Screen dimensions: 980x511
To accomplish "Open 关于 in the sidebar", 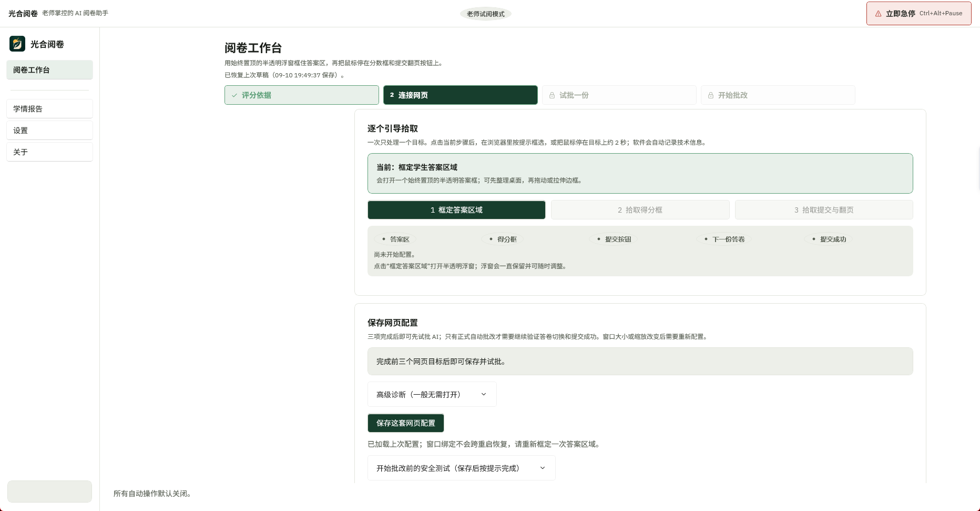I will (x=49, y=152).
